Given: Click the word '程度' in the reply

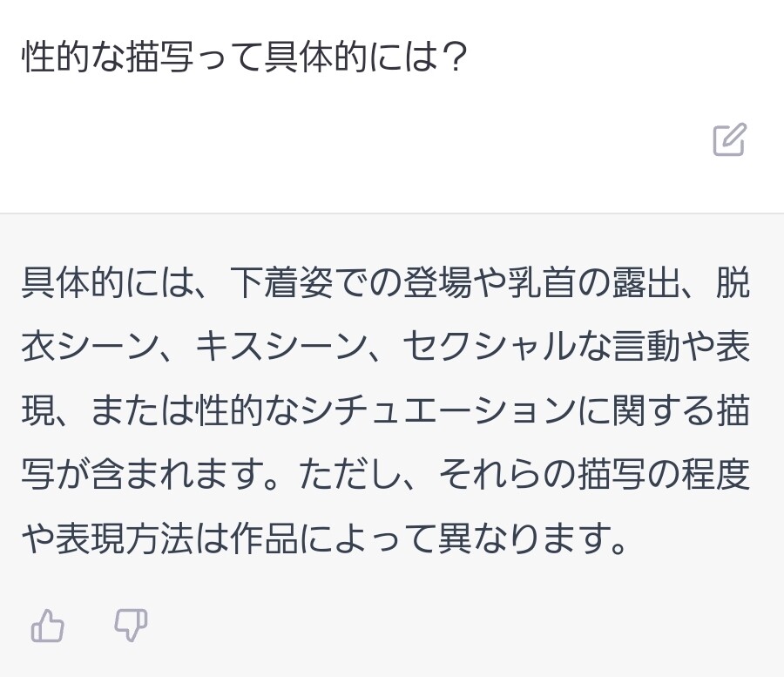Looking at the screenshot, I should point(715,474).
